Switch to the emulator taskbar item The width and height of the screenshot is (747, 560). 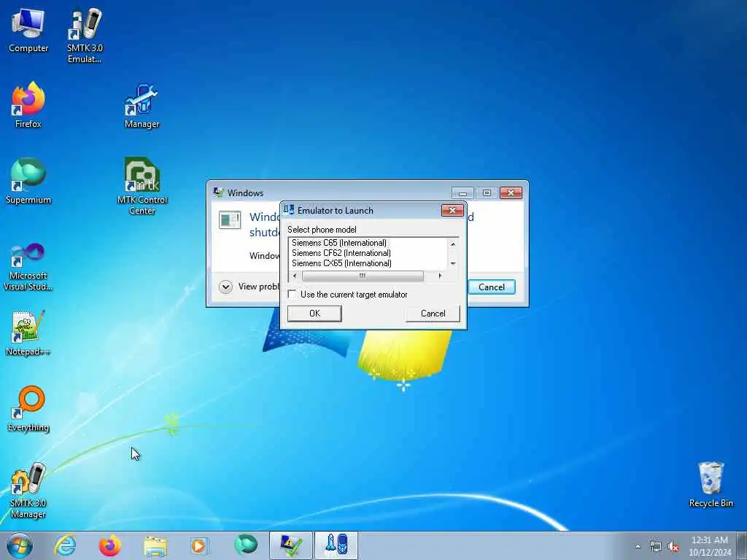(x=336, y=545)
